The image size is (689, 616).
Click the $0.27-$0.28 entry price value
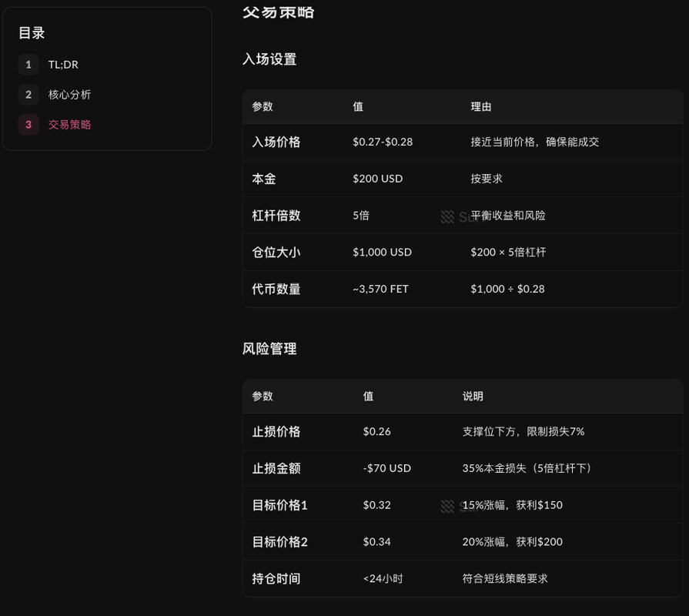click(x=383, y=142)
